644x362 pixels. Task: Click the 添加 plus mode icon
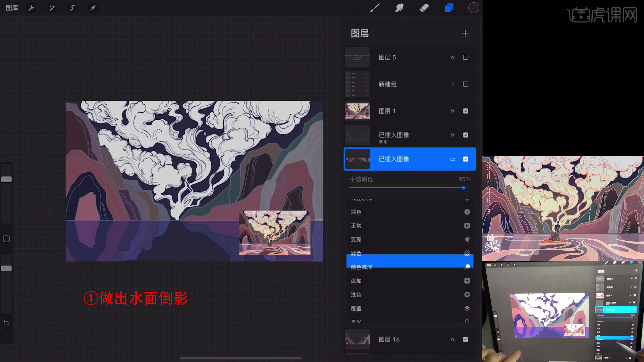coord(467,281)
